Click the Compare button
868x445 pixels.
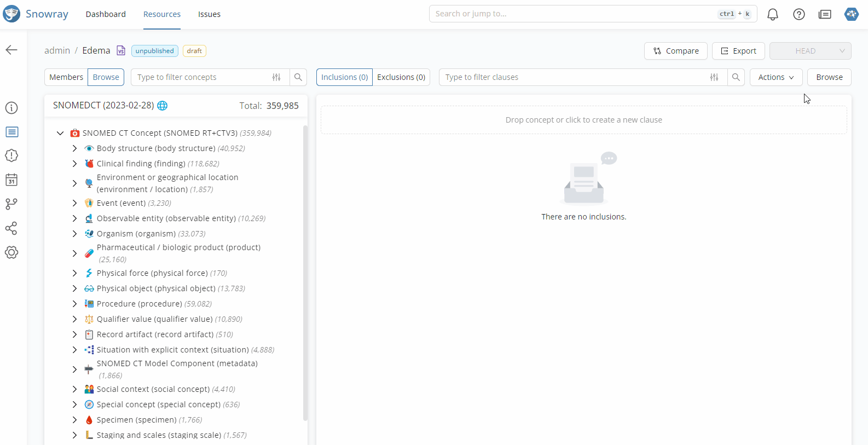(x=675, y=51)
